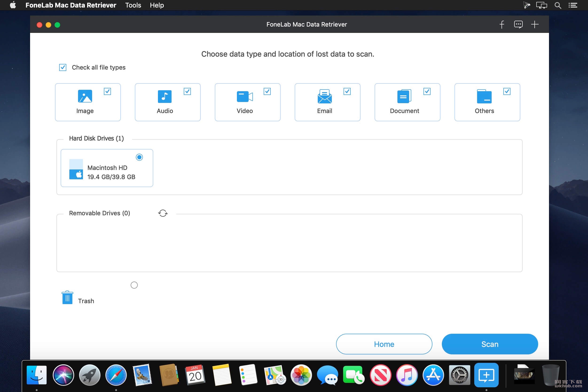Image resolution: width=588 pixels, height=392 pixels.
Task: Open FoneLab Mac Data Retriever menu
Action: click(71, 5)
